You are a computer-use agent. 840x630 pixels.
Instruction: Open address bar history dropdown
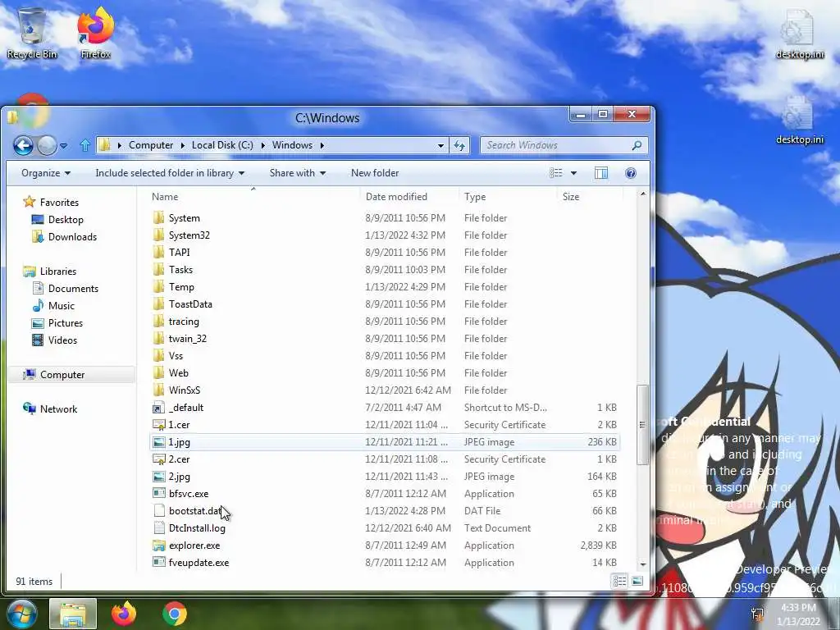point(441,145)
